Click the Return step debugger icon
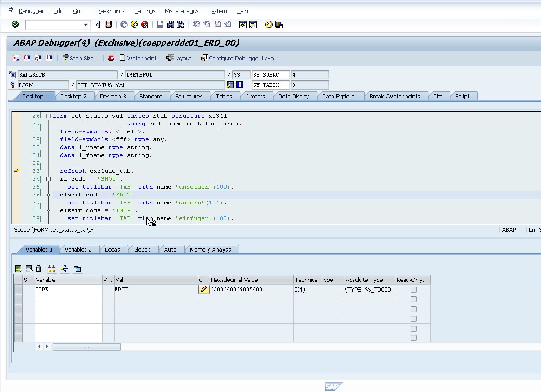Image resolution: width=541 pixels, height=392 pixels. coord(38,58)
